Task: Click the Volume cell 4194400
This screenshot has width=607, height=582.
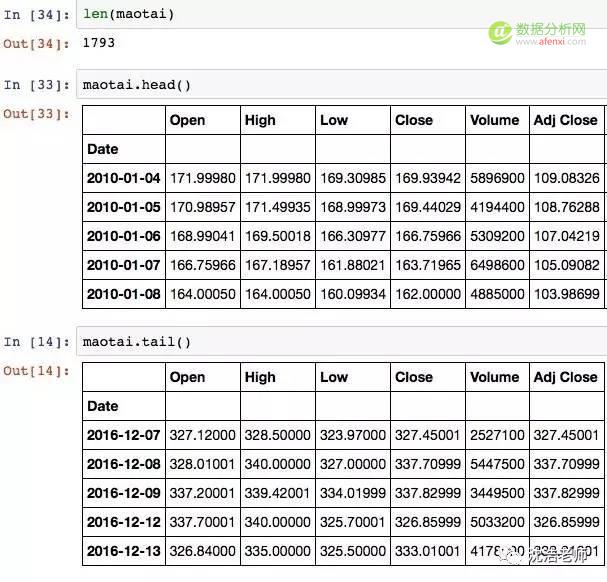Action: coord(497,207)
